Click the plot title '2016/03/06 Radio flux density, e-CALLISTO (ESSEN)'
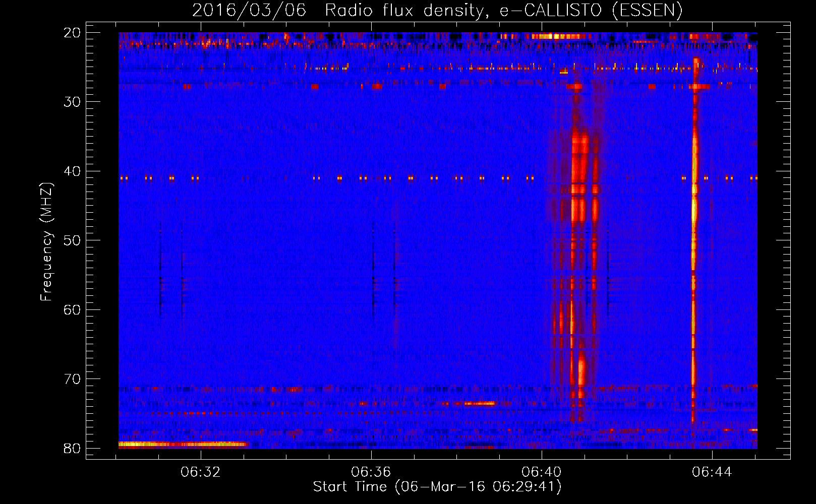 (x=437, y=10)
